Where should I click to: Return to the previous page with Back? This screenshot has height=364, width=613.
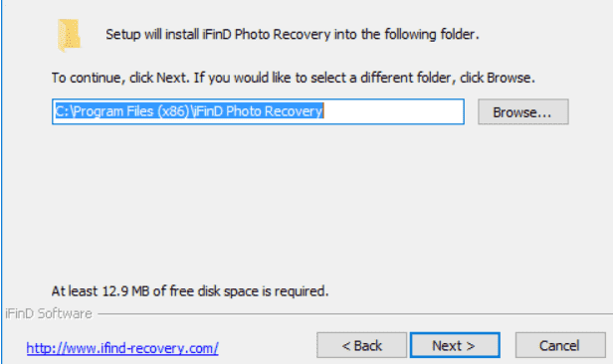click(x=361, y=345)
